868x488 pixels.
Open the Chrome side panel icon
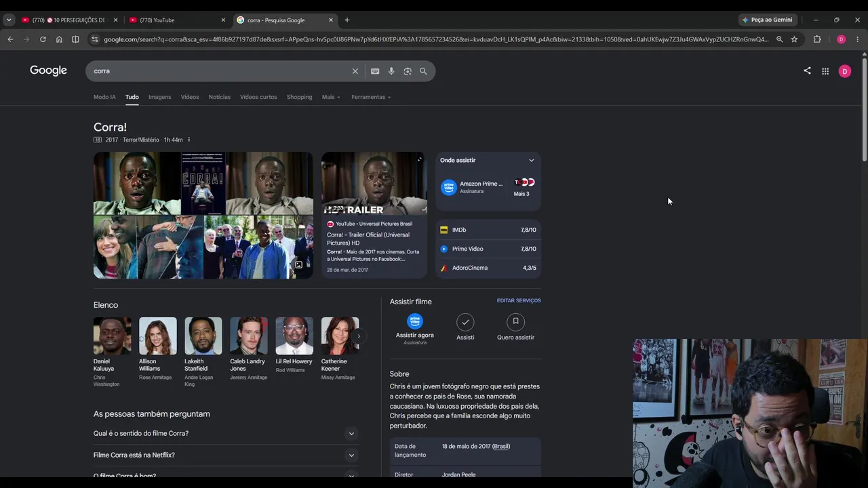click(75, 39)
